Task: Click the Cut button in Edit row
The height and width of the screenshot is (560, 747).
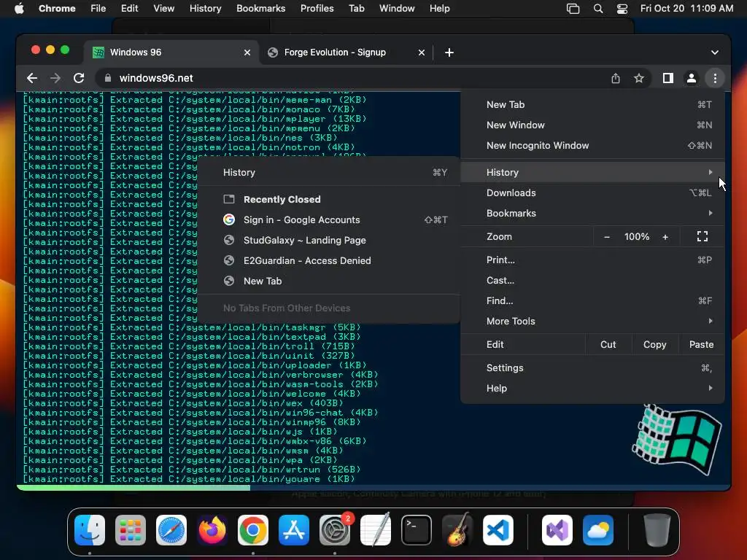Action: tap(608, 345)
